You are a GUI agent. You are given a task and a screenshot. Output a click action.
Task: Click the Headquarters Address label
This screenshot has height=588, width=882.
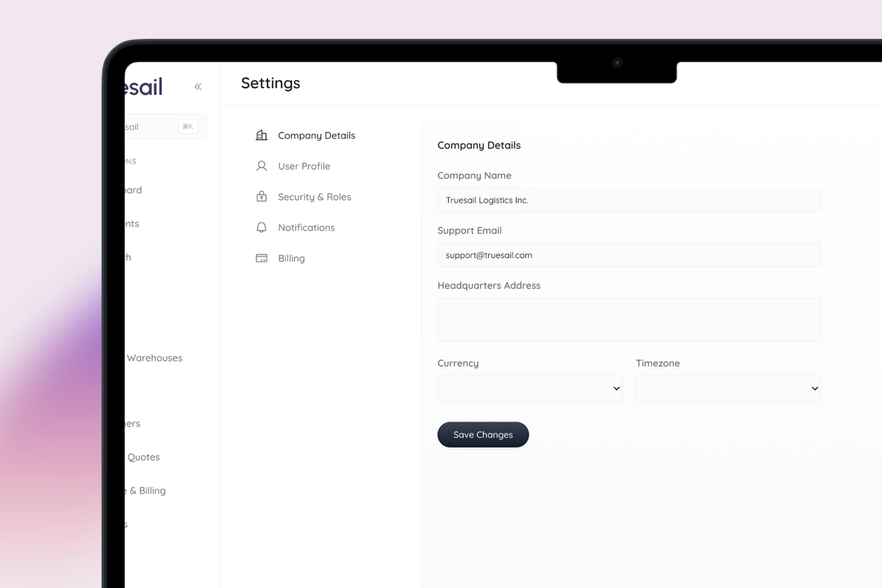[489, 285]
